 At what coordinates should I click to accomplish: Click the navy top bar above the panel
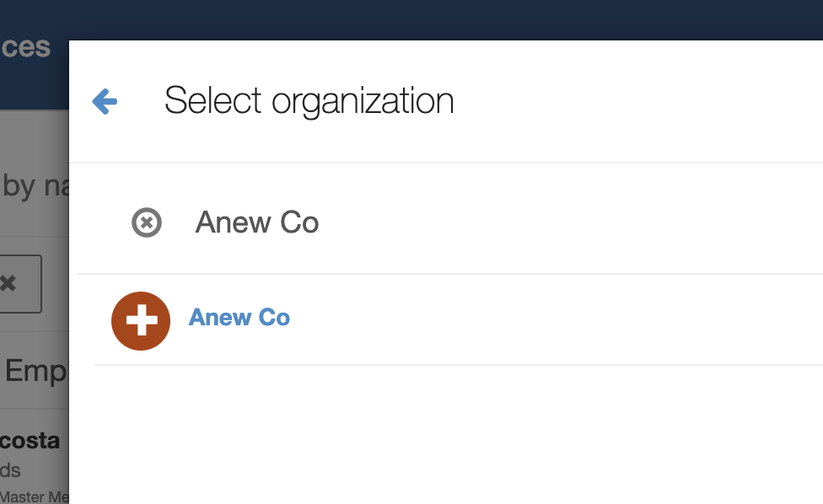click(x=446, y=20)
